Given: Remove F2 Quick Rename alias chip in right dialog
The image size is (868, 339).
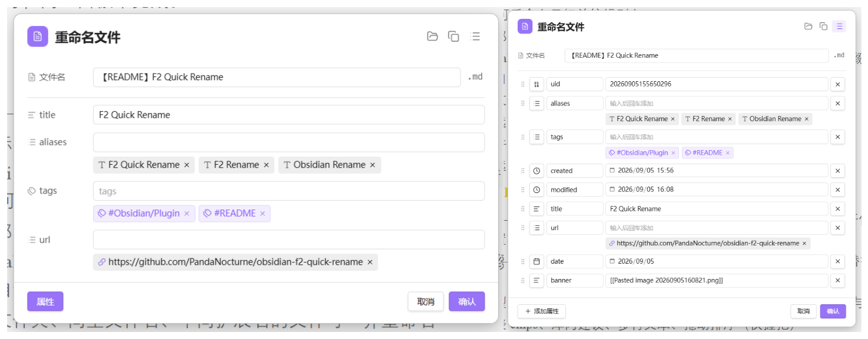Looking at the screenshot, I should [673, 119].
